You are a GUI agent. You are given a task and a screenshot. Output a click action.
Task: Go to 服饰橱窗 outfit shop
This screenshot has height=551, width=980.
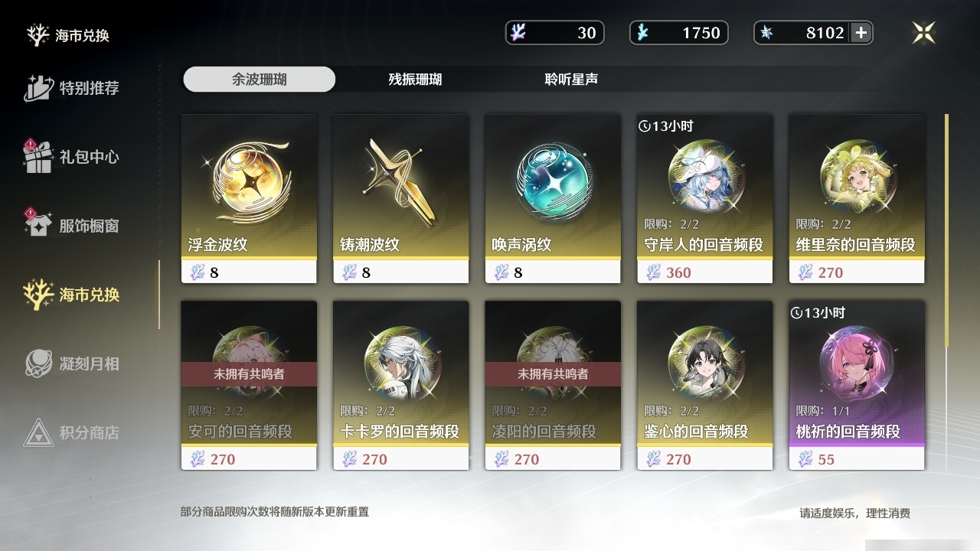click(72, 225)
